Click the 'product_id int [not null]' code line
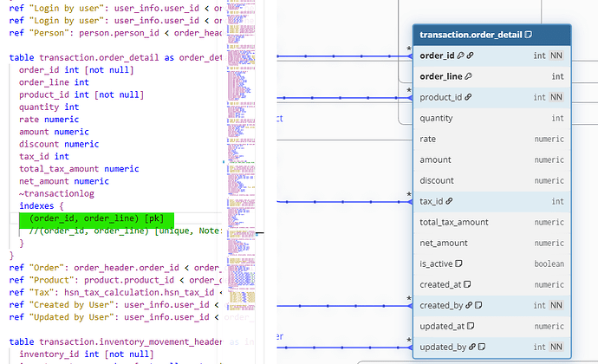This screenshot has width=598, height=364. (x=81, y=94)
